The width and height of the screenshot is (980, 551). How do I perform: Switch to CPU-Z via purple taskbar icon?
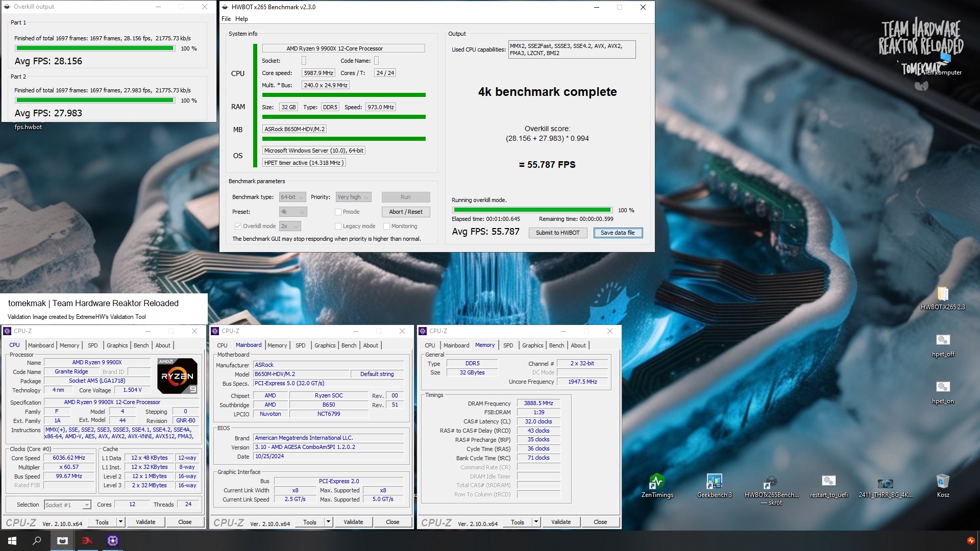(x=113, y=541)
